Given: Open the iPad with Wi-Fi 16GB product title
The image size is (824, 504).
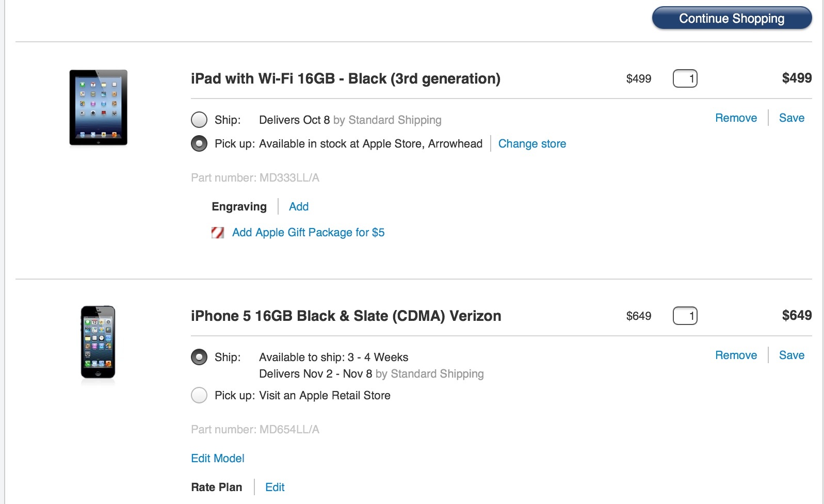Looking at the screenshot, I should point(346,78).
